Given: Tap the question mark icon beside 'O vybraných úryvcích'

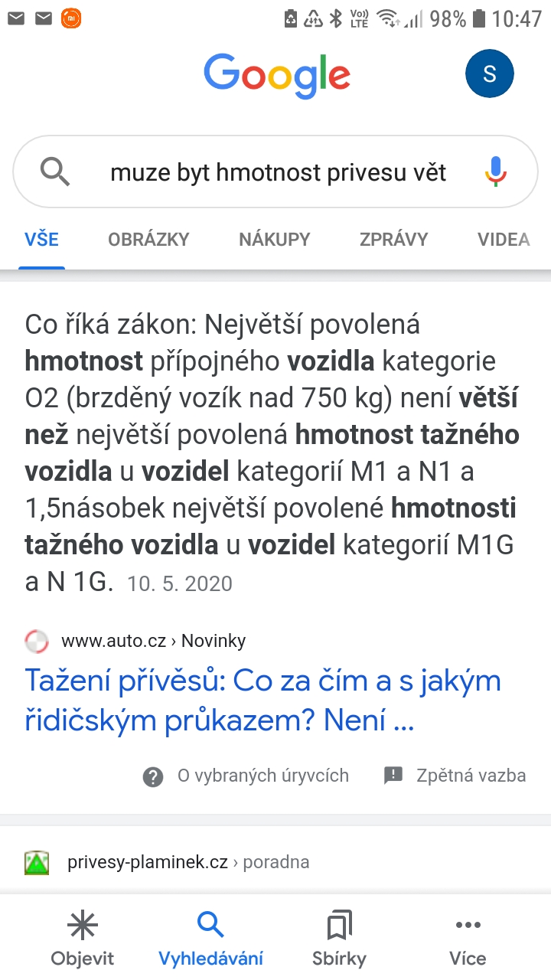Looking at the screenshot, I should [153, 777].
